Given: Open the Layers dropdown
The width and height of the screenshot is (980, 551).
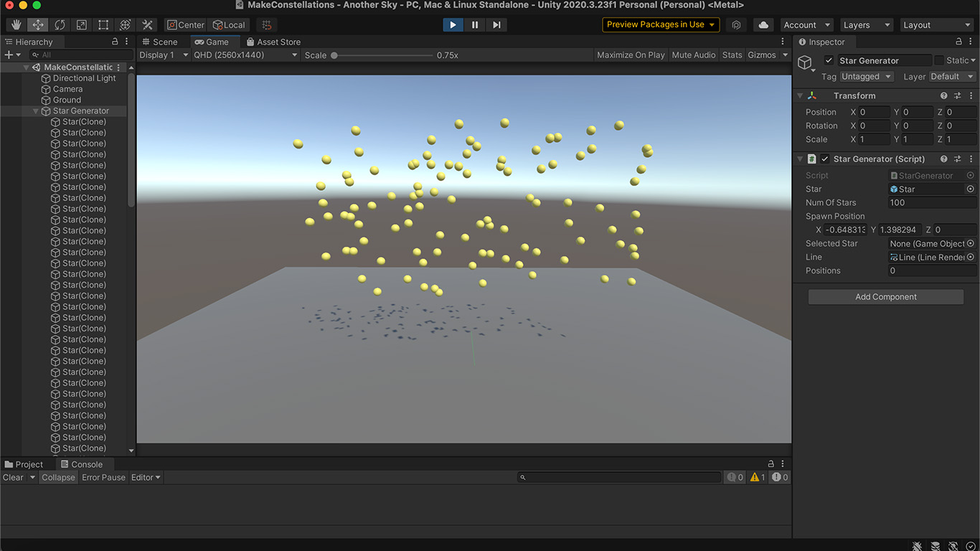Looking at the screenshot, I should pyautogui.click(x=866, y=25).
